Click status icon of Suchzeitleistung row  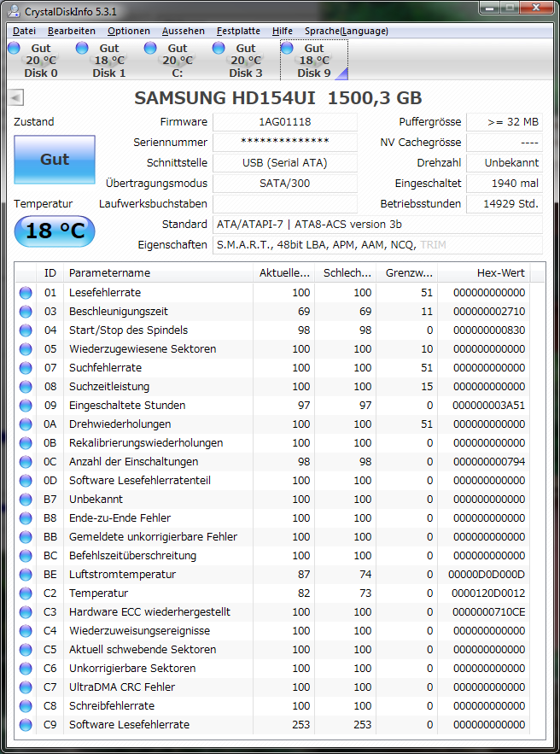pyautogui.click(x=26, y=387)
